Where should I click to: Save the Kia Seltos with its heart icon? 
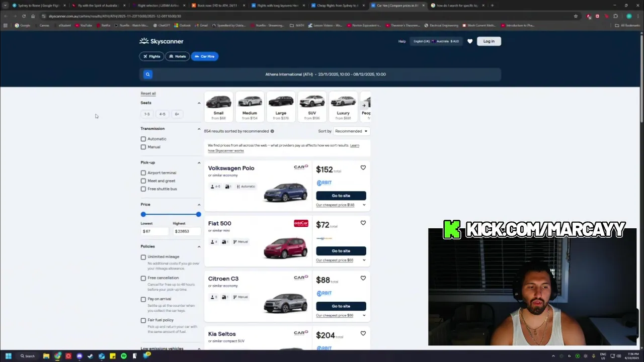[363, 333]
